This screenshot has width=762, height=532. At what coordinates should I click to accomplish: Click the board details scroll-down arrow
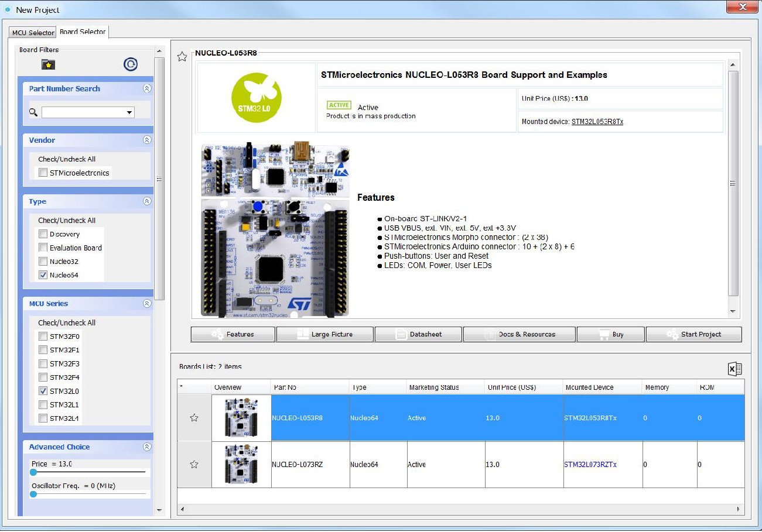pos(733,312)
